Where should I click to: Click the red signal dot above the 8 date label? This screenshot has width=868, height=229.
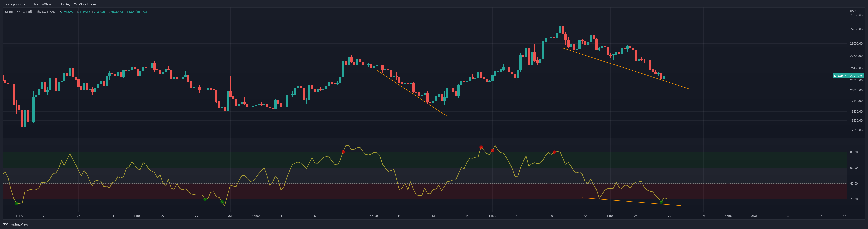click(x=343, y=152)
